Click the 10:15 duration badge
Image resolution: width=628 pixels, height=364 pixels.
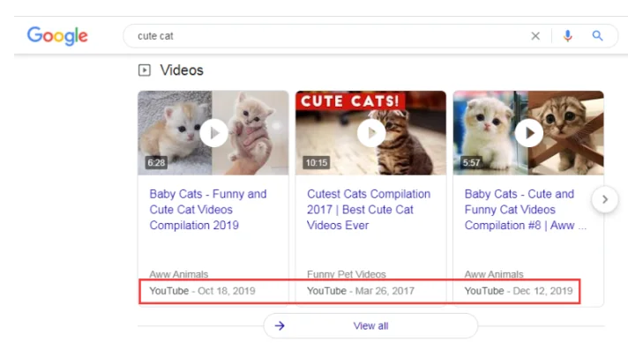tap(315, 163)
